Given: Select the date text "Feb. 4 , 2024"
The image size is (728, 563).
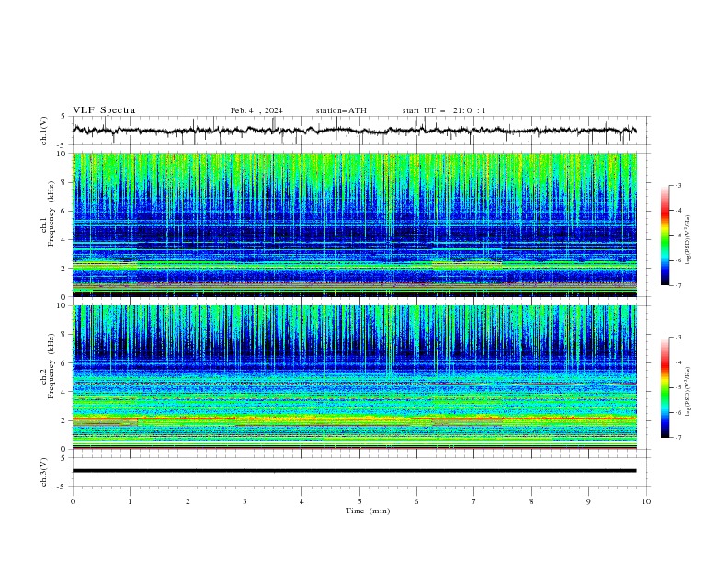Looking at the screenshot, I should tap(256, 110).
